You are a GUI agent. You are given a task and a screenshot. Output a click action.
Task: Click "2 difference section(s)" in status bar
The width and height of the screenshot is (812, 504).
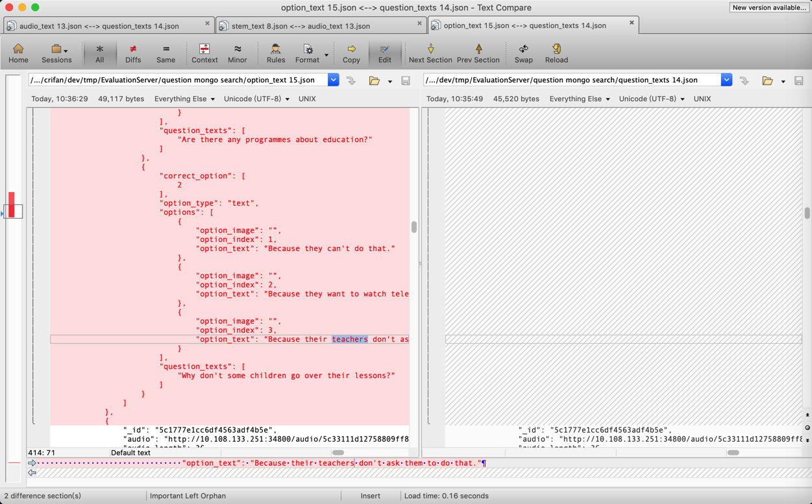point(43,496)
